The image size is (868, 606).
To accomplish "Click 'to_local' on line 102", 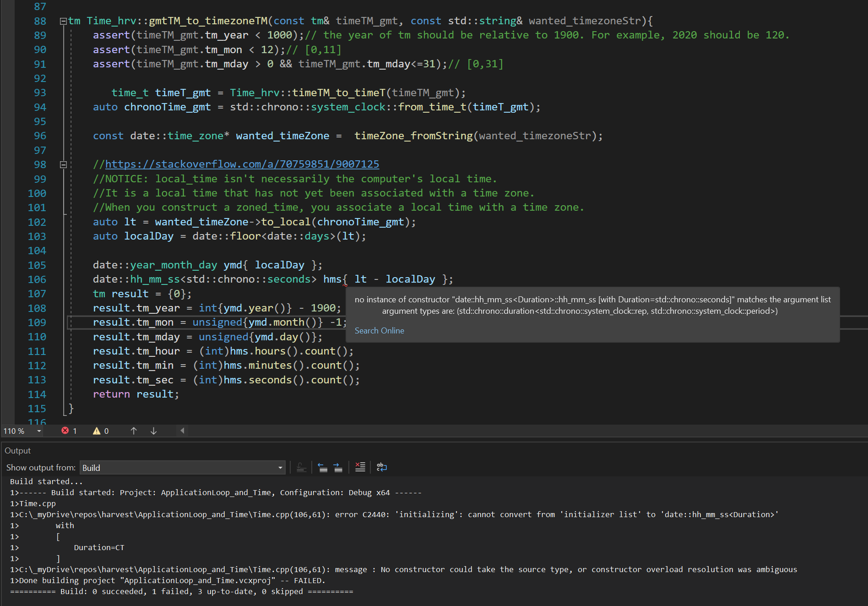I will pyautogui.click(x=286, y=222).
